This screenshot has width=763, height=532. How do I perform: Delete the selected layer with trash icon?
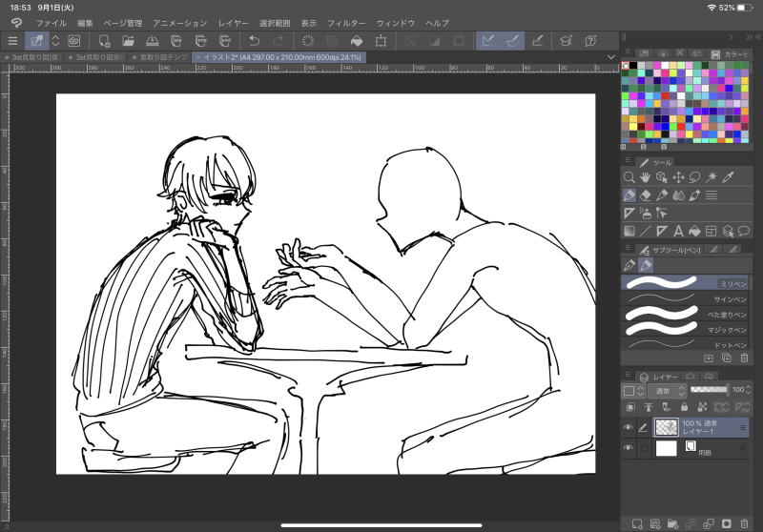coord(744,523)
